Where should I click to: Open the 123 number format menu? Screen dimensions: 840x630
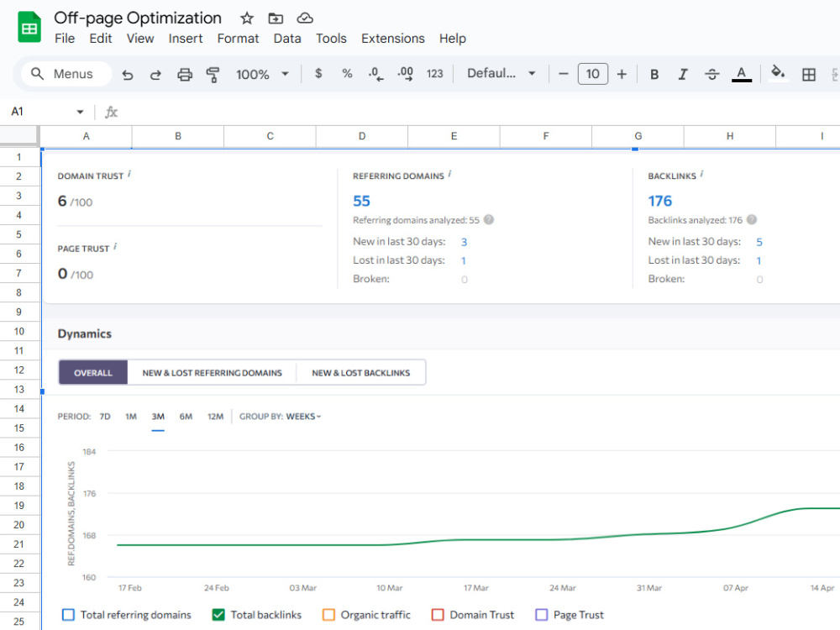click(434, 74)
